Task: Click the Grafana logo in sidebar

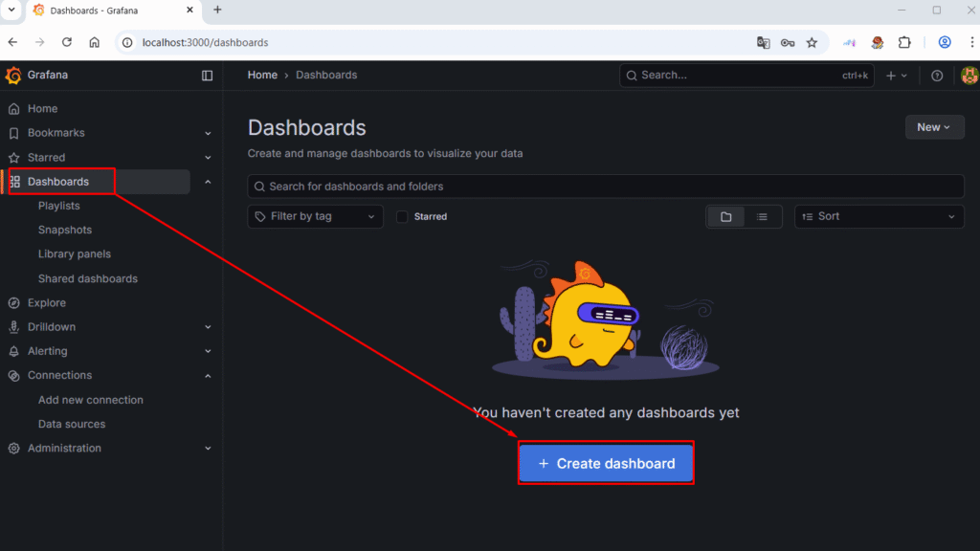Action: (x=14, y=76)
